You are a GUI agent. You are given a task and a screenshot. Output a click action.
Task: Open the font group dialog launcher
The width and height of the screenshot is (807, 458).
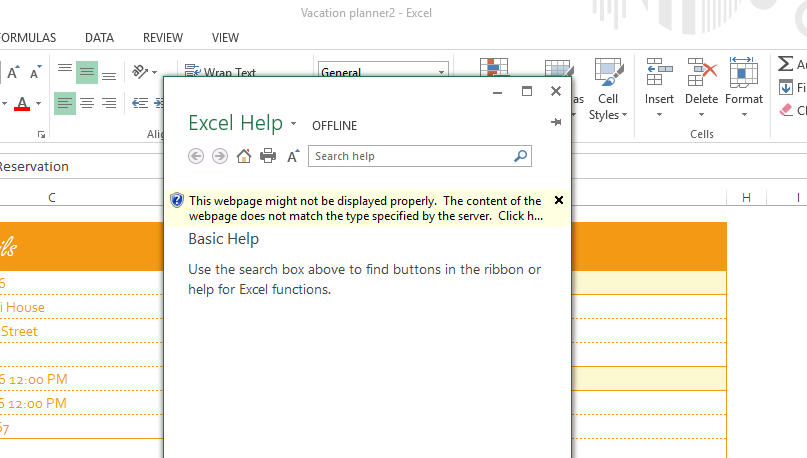41,134
